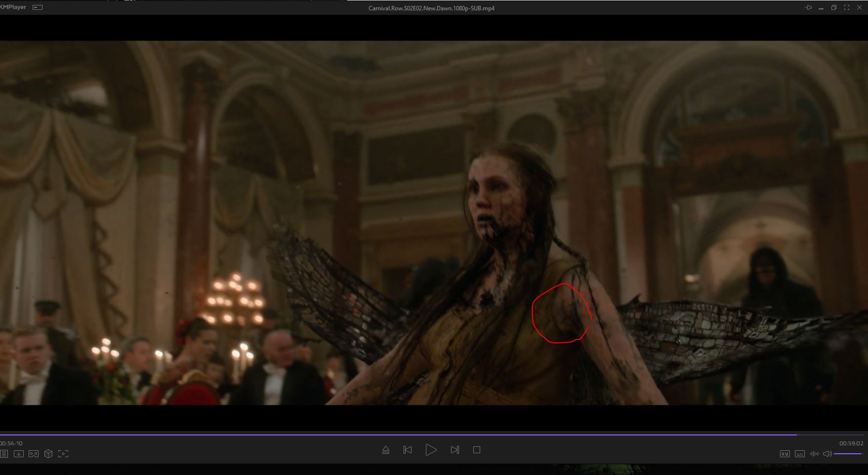Mute the audio via speaker icon
Viewport: 868px width, 475px height.
point(827,454)
